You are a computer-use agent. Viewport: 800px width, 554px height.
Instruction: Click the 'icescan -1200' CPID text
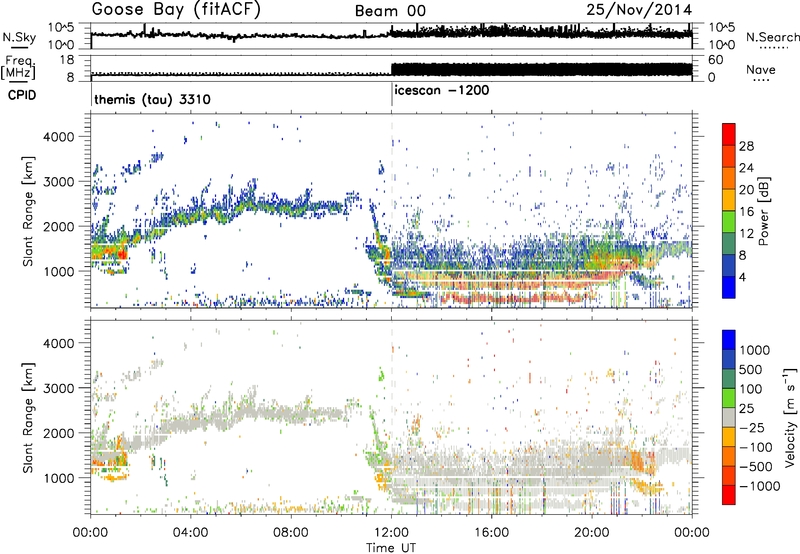pyautogui.click(x=441, y=91)
